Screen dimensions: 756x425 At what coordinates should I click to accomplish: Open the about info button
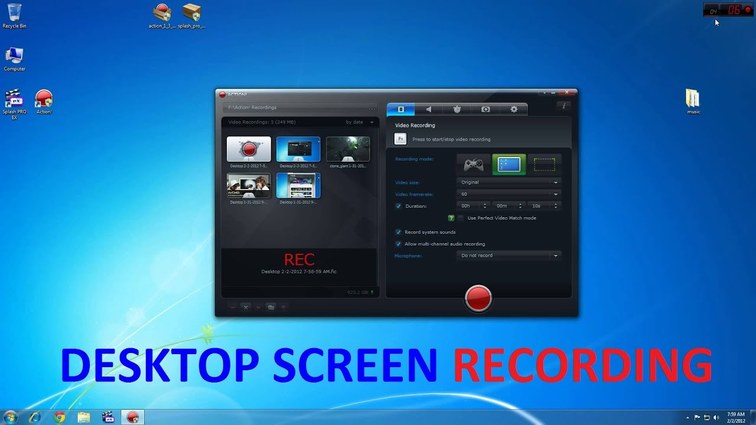(563, 106)
